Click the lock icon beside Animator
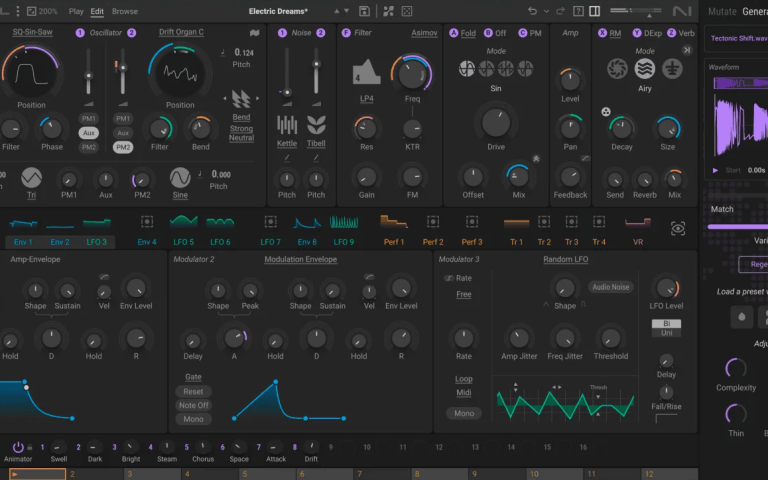Viewport: 768px width, 480px height. click(30, 447)
